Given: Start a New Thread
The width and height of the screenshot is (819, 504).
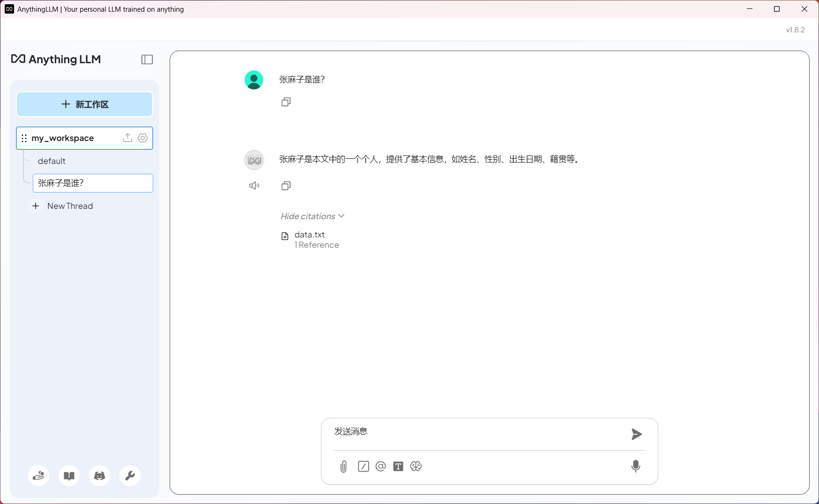Looking at the screenshot, I should click(70, 206).
